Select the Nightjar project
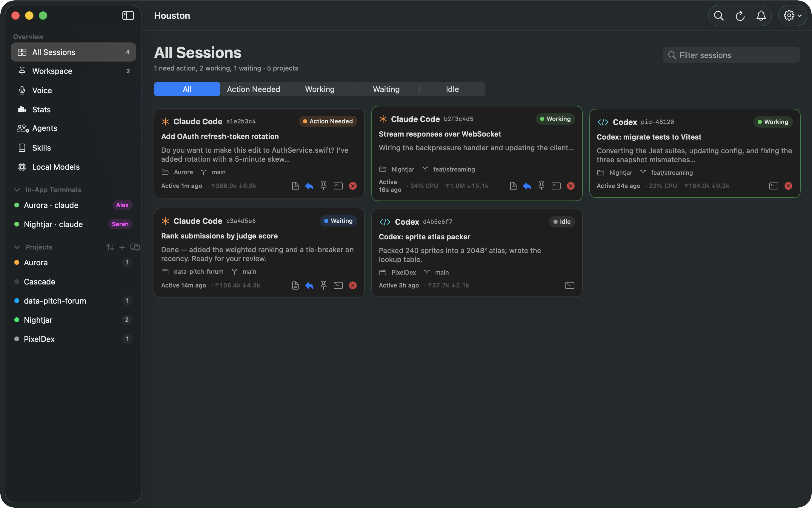812x508 pixels. (73, 320)
